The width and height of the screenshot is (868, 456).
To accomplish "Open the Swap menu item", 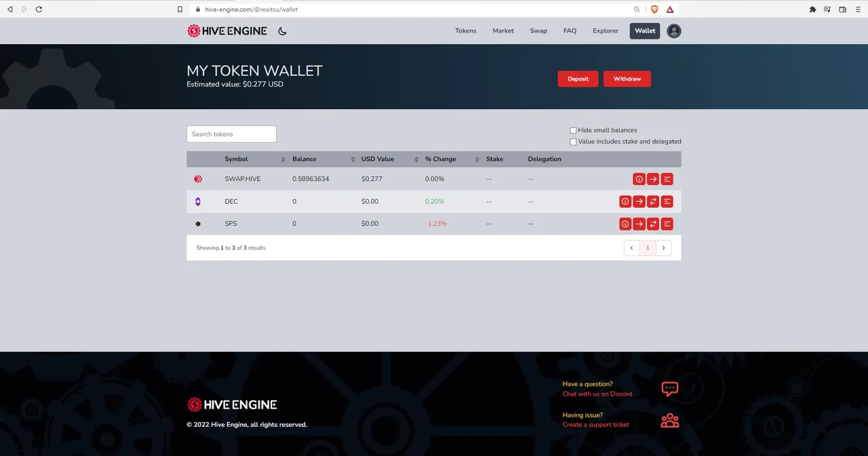I will 538,30.
